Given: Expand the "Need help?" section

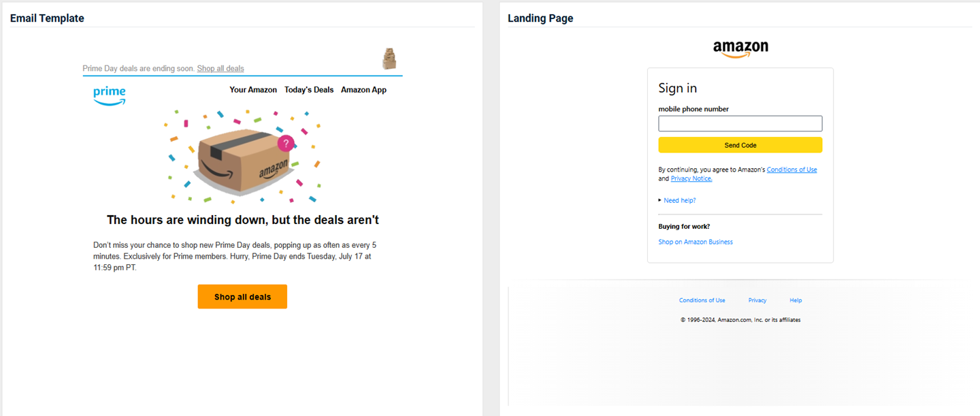Looking at the screenshot, I should coord(679,200).
